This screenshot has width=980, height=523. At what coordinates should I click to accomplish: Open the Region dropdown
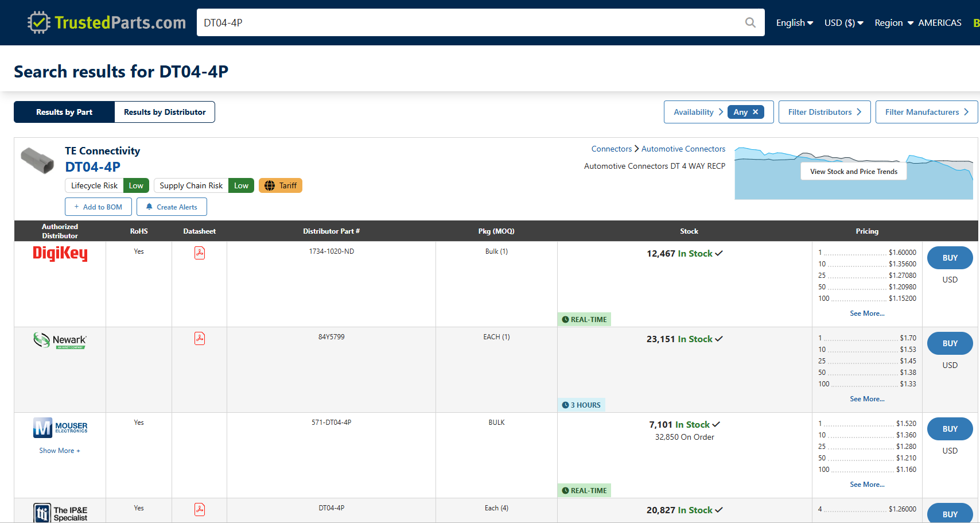(894, 22)
